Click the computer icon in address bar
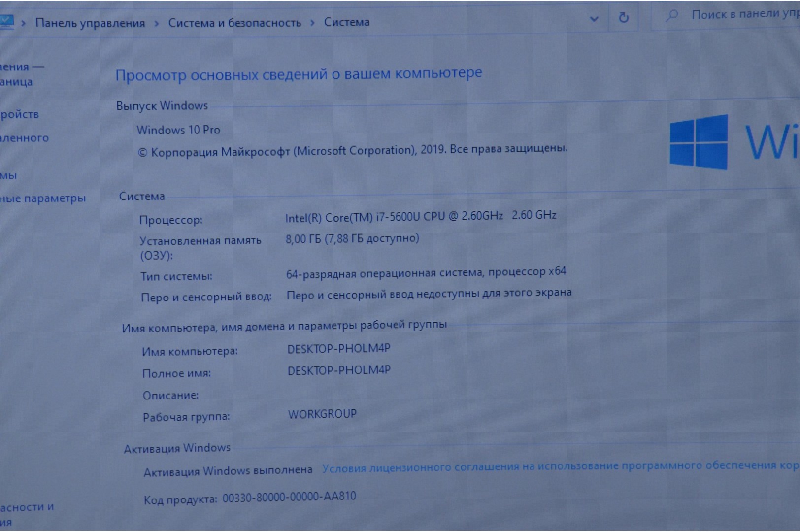Image resolution: width=800 pixels, height=532 pixels. 6,22
